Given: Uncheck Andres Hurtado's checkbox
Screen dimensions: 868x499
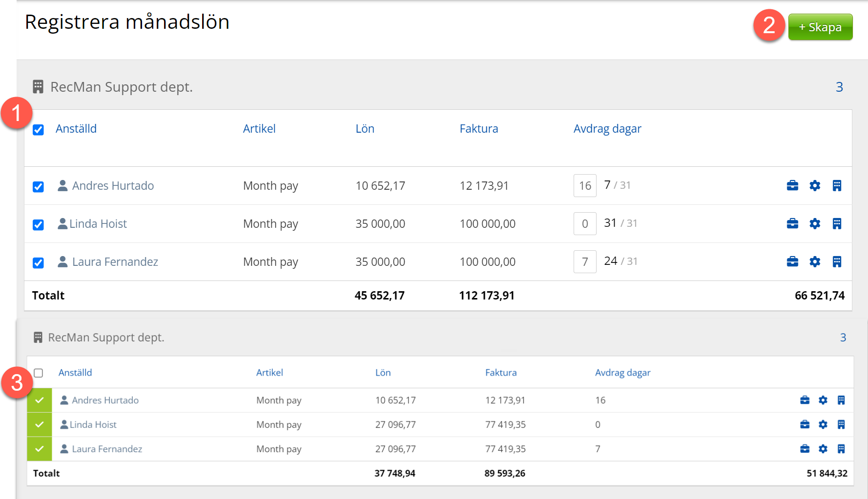Looking at the screenshot, I should point(38,187).
